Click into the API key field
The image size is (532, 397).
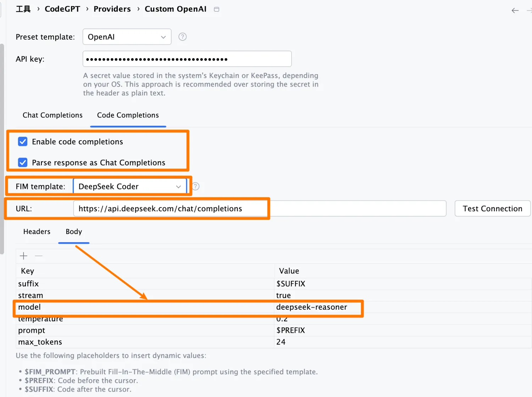click(x=187, y=59)
